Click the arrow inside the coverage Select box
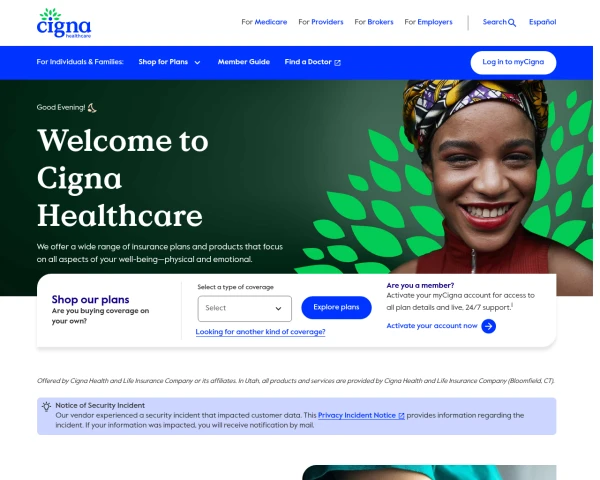The width and height of the screenshot is (600, 480). (279, 309)
